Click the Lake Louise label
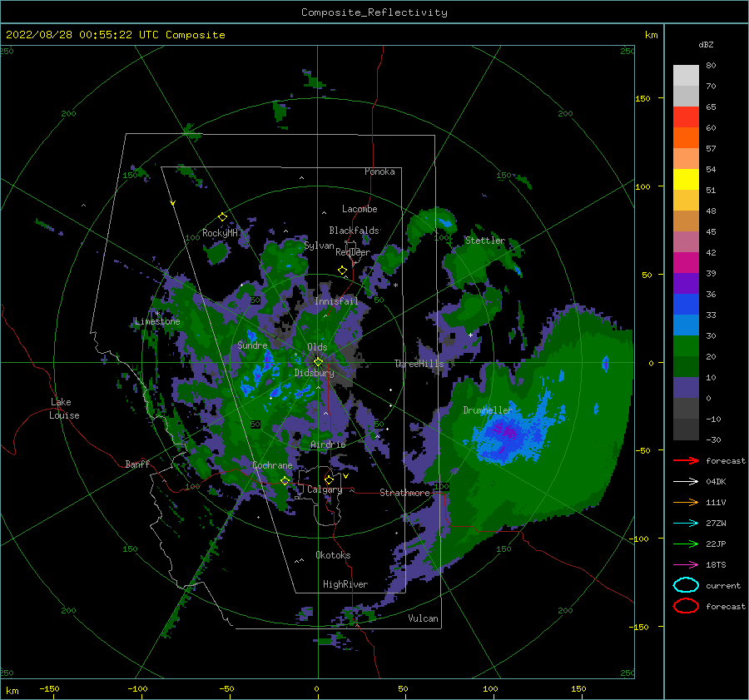The height and width of the screenshot is (700, 749). [x=64, y=409]
